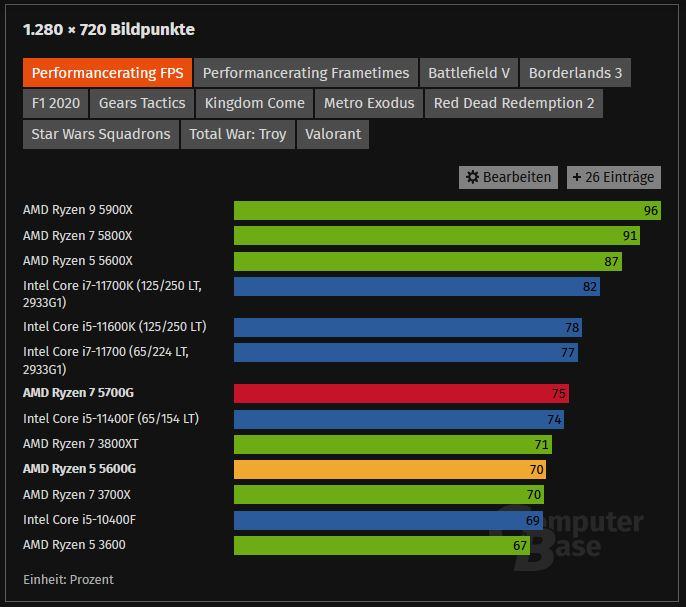Click the AMD Ryzen 5 5600X label
The image size is (686, 607).
pos(78,261)
